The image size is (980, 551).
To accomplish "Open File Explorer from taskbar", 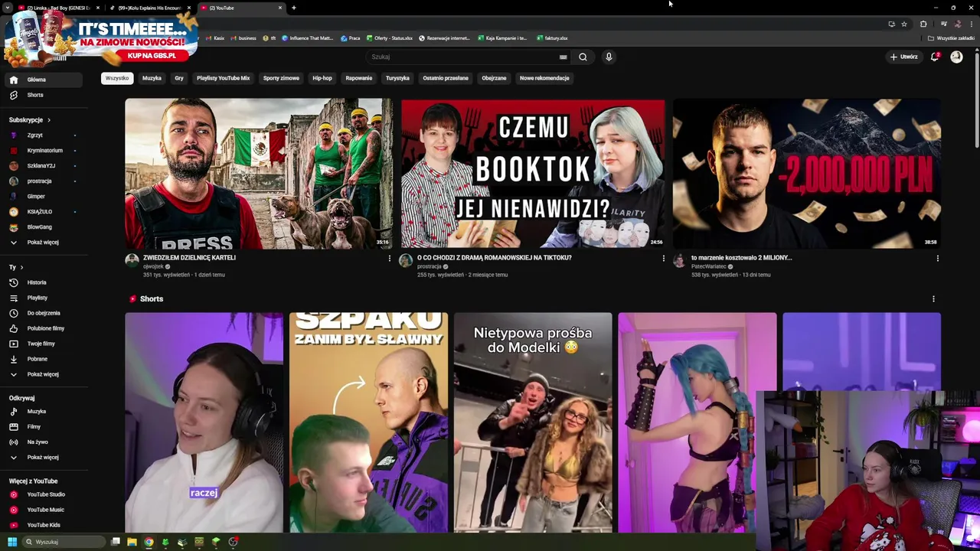I will [132, 542].
